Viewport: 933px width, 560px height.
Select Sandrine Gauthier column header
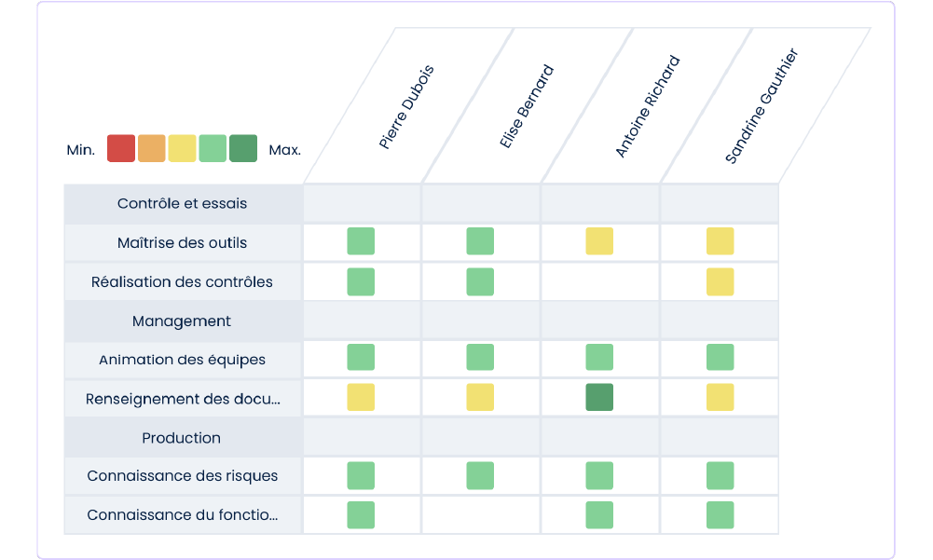[761, 107]
